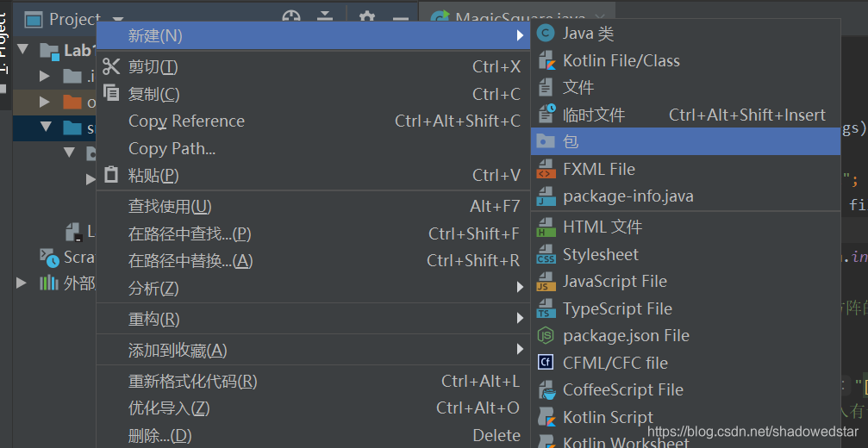
Task: Select Kotlin Script entry
Action: pos(685,416)
